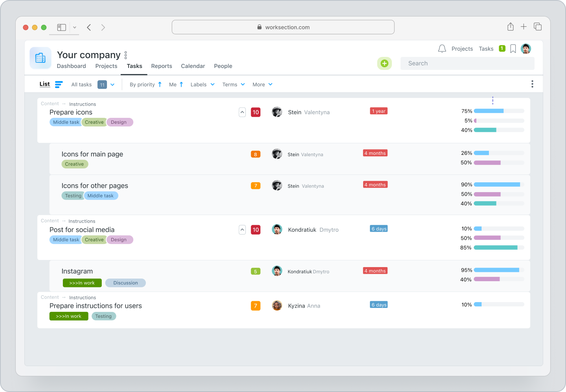
Task: Open your profile avatar in the header
Action: click(526, 48)
